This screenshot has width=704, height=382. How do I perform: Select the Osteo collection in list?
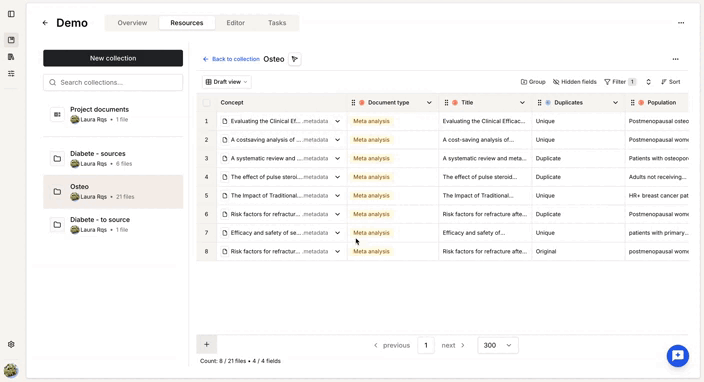pos(113,192)
